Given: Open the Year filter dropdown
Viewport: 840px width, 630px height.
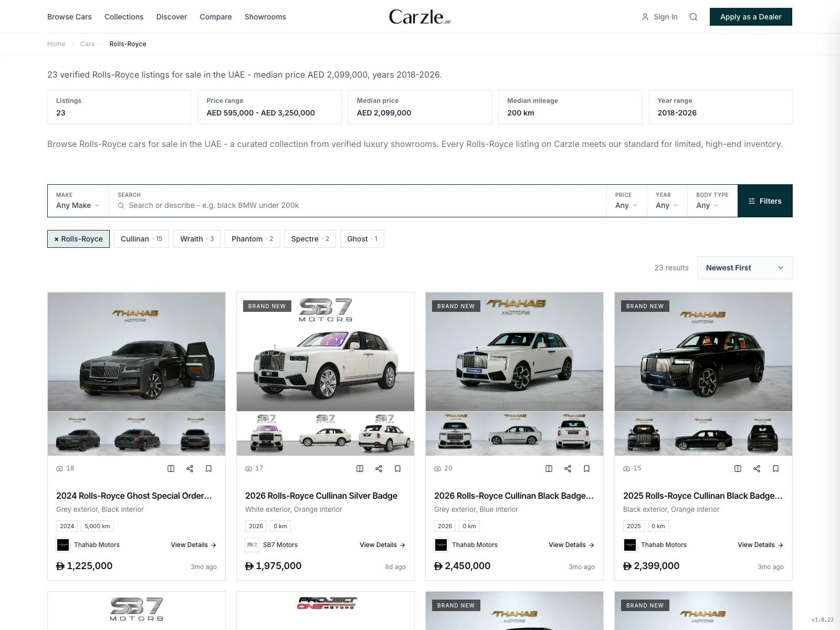Looking at the screenshot, I should click(x=667, y=201).
